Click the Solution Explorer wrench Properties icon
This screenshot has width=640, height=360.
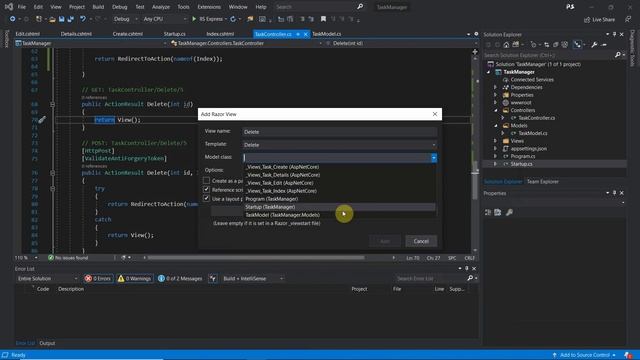click(594, 45)
